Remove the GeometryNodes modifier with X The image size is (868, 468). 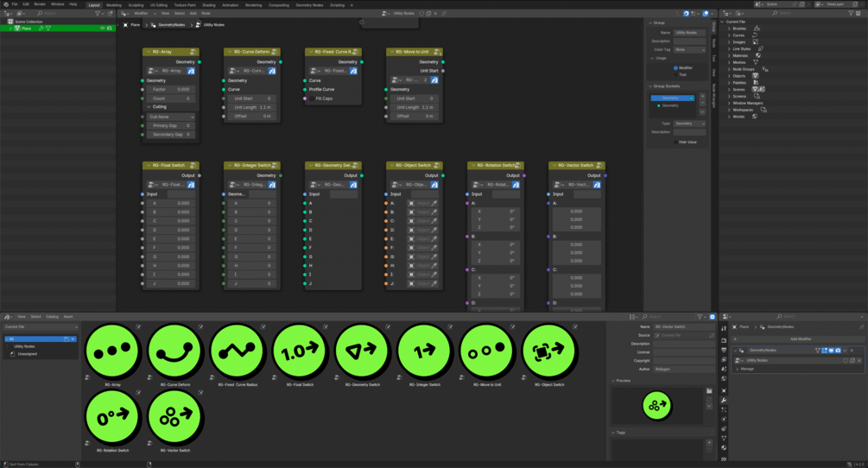[852, 351]
